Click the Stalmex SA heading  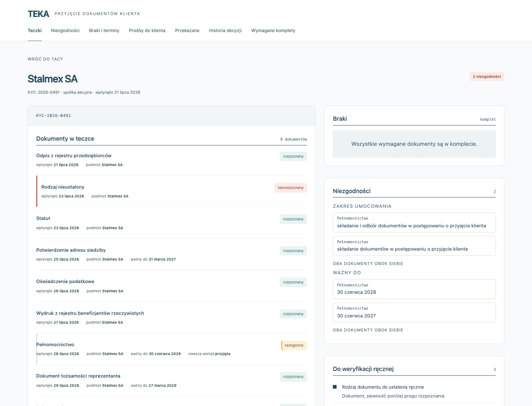(52, 79)
